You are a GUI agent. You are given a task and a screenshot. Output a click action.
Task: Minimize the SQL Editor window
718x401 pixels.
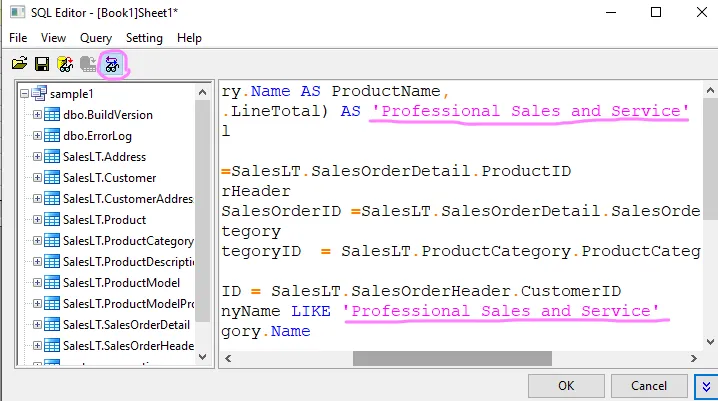tap(611, 12)
